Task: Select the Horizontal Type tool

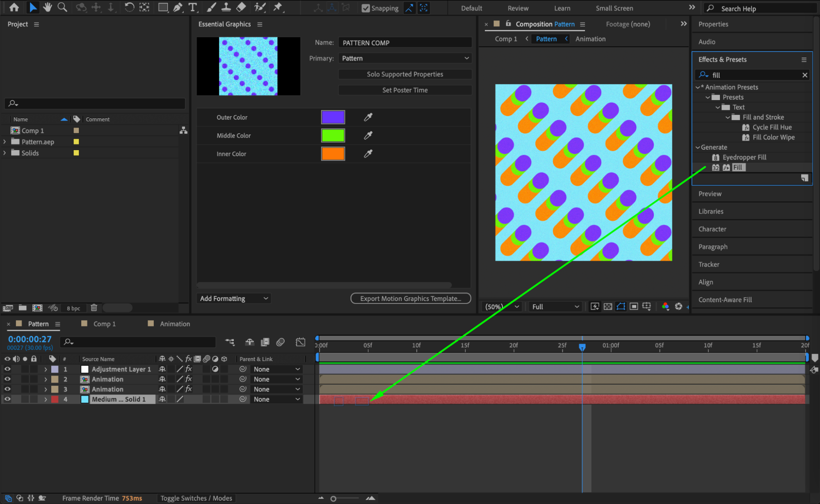Action: coord(192,7)
